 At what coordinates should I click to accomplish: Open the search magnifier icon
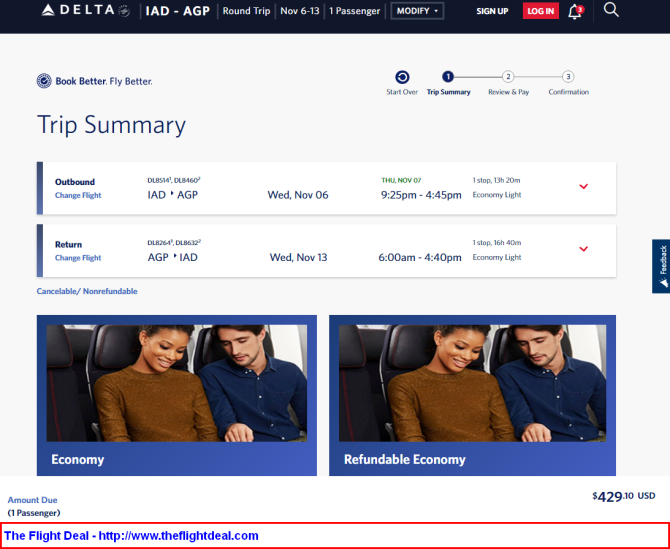tap(611, 10)
